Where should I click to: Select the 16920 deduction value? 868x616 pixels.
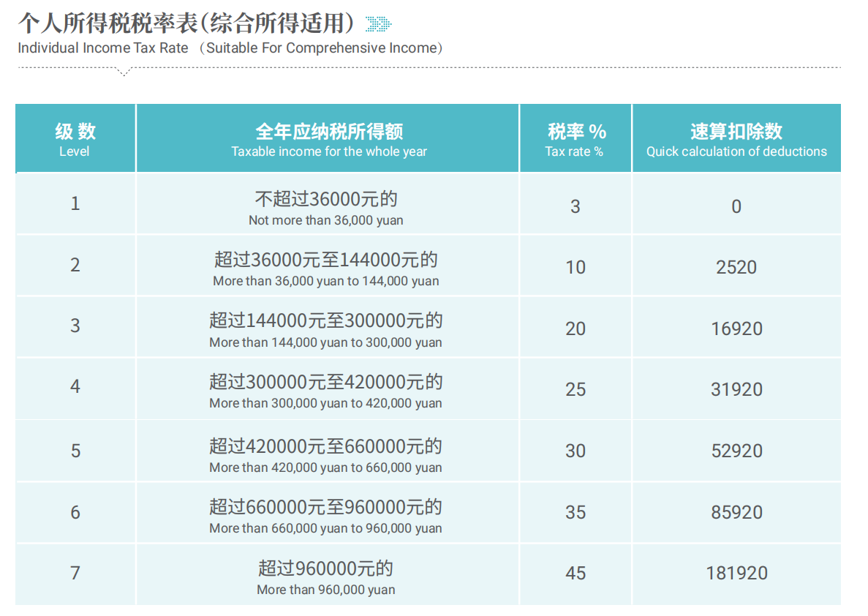click(x=736, y=328)
